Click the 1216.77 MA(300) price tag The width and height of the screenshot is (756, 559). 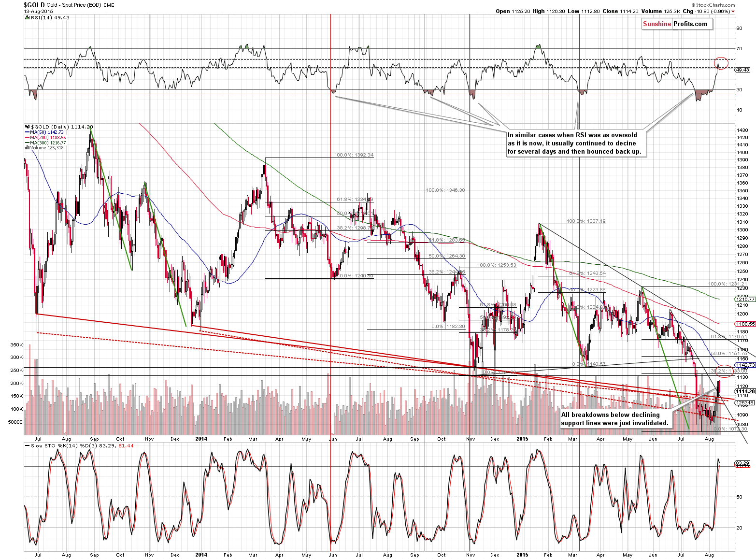coord(745,300)
